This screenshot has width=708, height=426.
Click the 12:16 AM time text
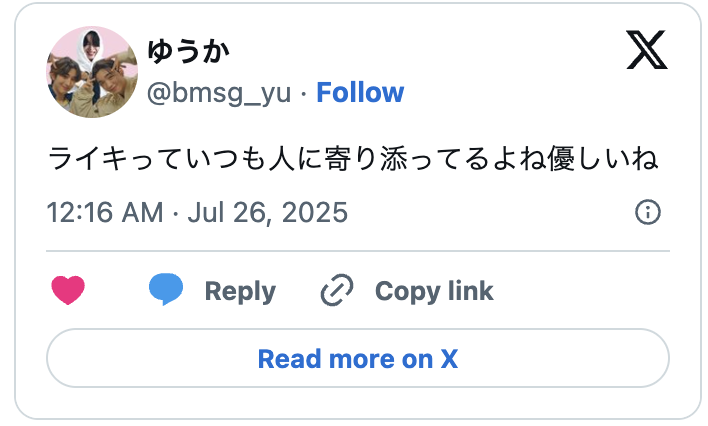pos(105,212)
